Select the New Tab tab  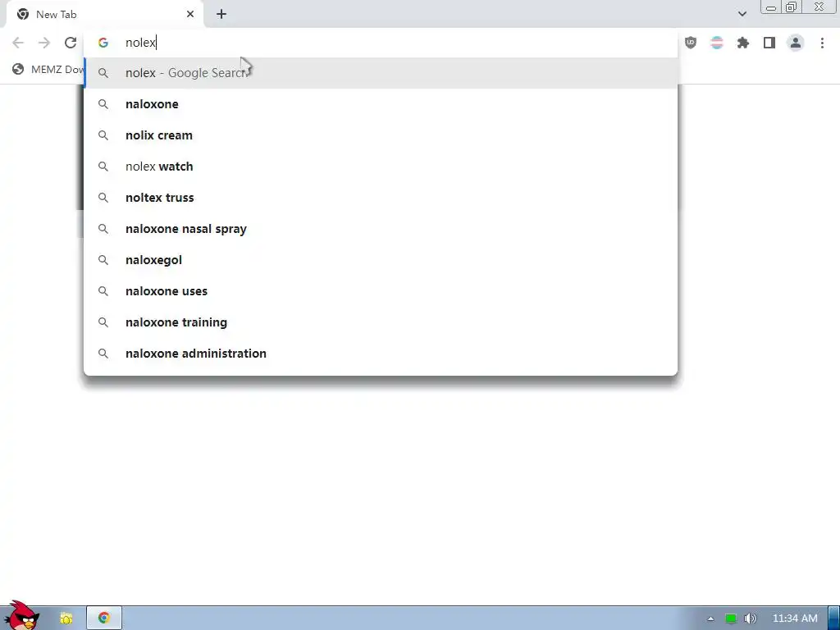click(105, 15)
